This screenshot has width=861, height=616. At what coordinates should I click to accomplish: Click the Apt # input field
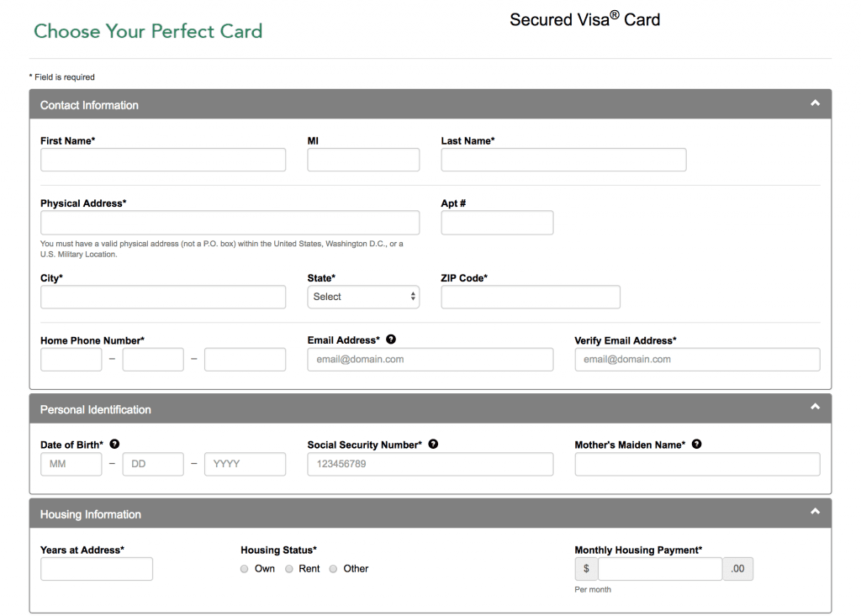click(497, 223)
